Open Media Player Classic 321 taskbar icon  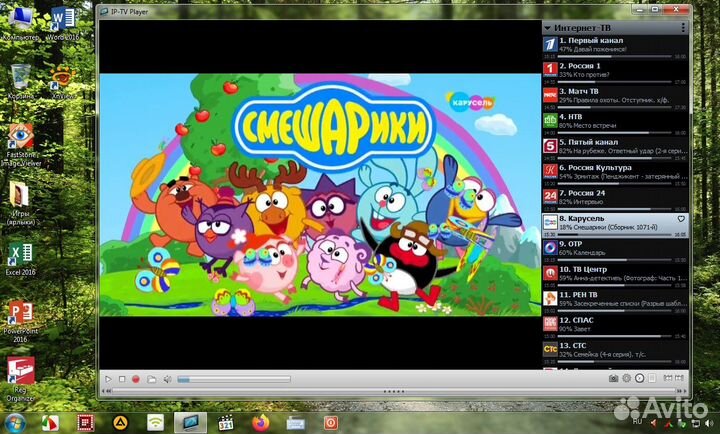[225, 423]
